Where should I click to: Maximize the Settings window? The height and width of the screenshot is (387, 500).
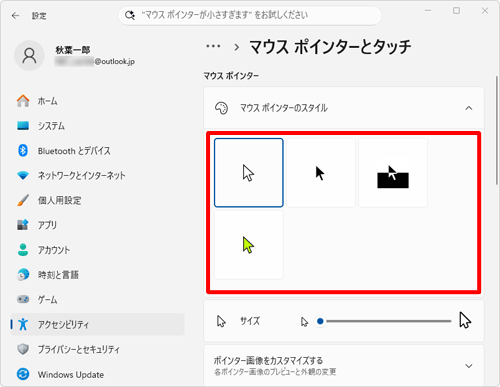[456, 11]
